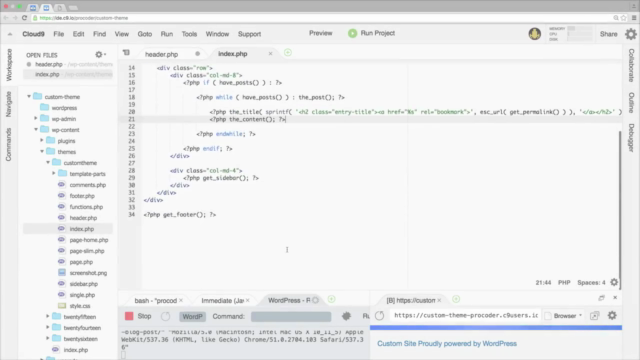Image resolution: width=640 pixels, height=360 pixels.
Task: Click the Command input field
Action: point(291,316)
